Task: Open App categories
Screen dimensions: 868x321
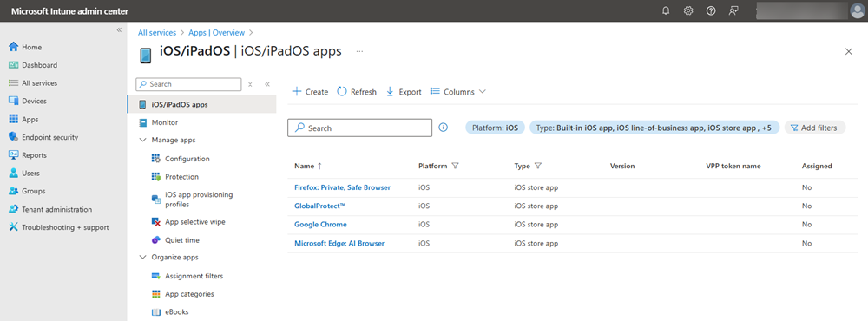Action: coord(189,294)
